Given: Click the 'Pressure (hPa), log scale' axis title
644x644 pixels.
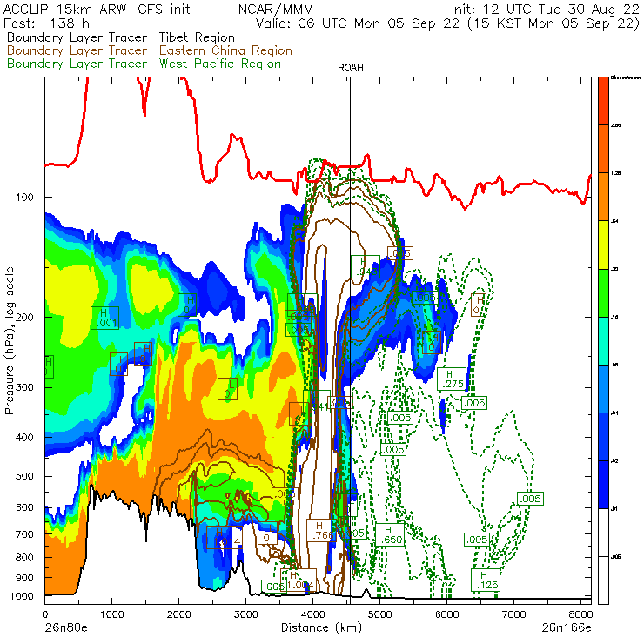Looking at the screenshot, I should click(10, 340).
